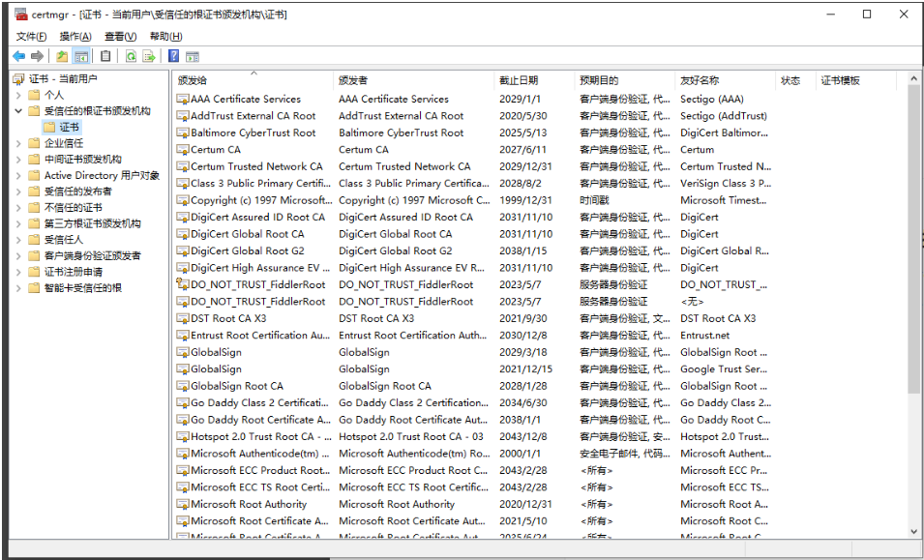
Task: Sort by the 友好名称 column header
Action: point(726,80)
